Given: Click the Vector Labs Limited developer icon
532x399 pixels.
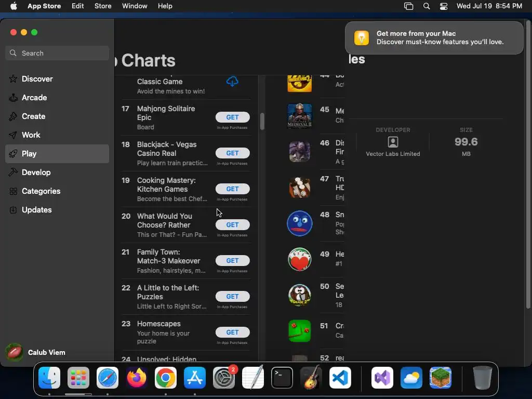Looking at the screenshot, I should point(393,142).
